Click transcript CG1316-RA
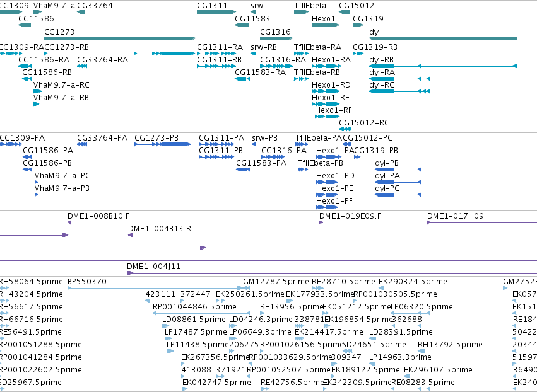The width and height of the screenshot is (537, 392). click(x=276, y=66)
